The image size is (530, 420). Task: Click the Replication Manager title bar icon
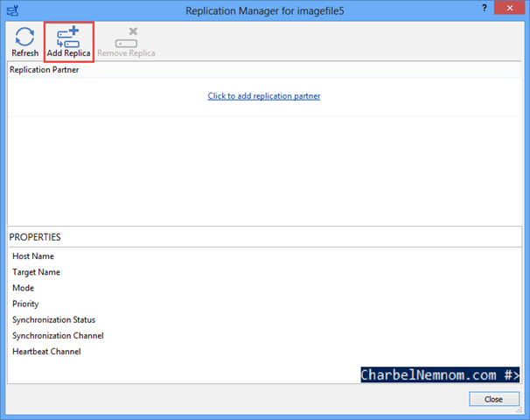(13, 10)
